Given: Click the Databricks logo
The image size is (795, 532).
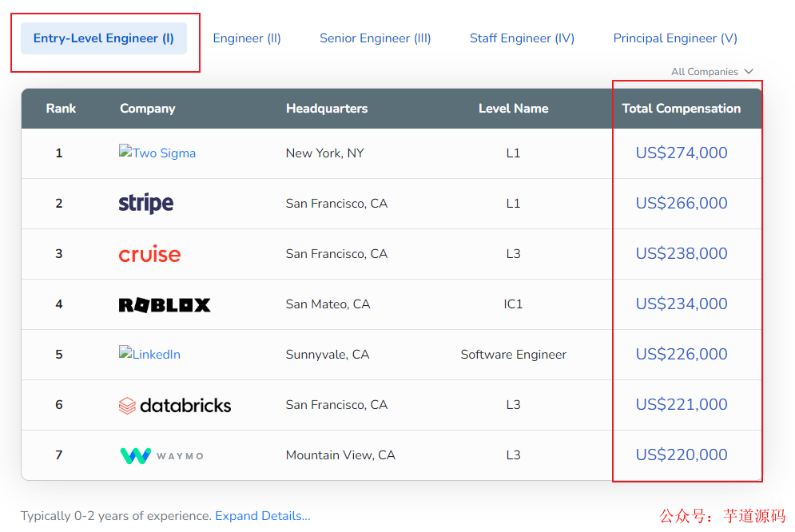Looking at the screenshot, I should 174,405.
